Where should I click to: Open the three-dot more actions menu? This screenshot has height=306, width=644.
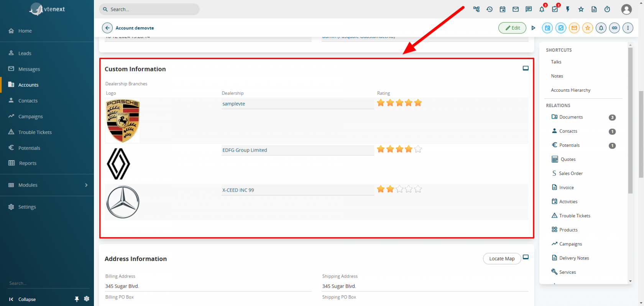point(628,28)
